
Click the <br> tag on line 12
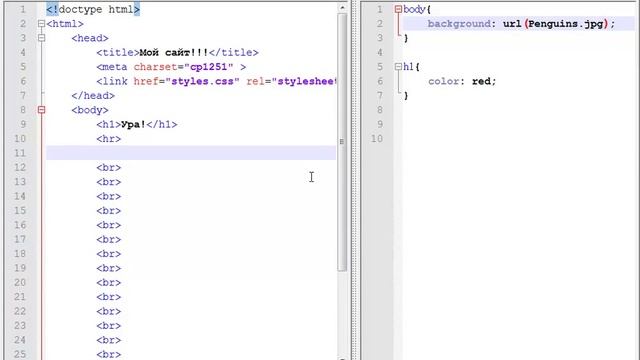[109, 168]
